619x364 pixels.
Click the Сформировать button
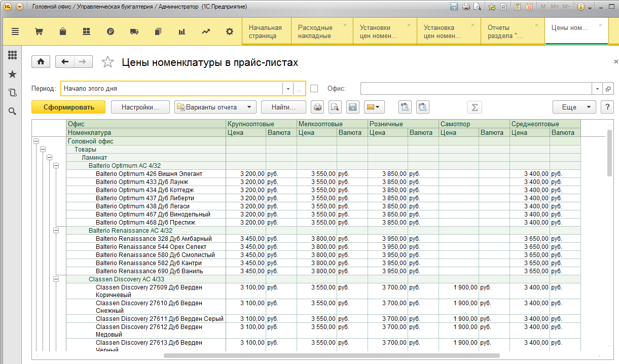click(x=68, y=107)
